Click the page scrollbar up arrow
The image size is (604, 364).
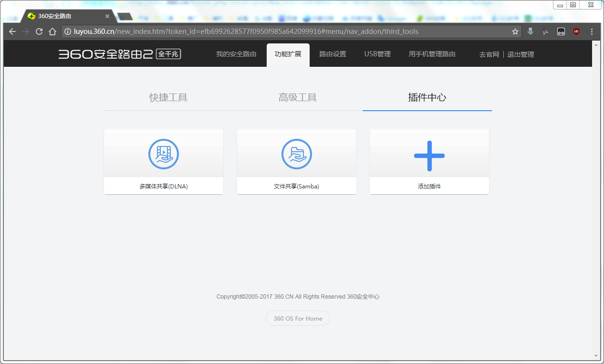pos(596,44)
